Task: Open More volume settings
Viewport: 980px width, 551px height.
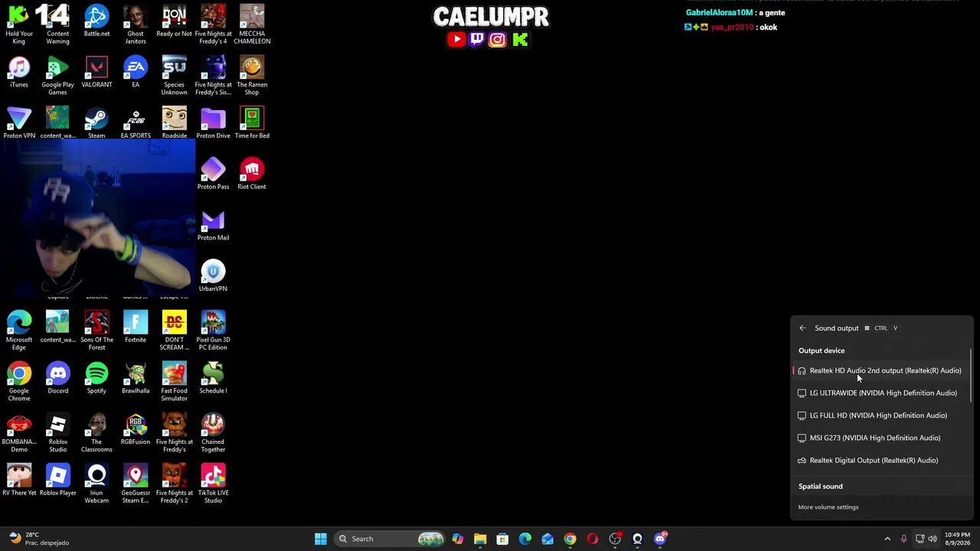Action: pyautogui.click(x=828, y=507)
